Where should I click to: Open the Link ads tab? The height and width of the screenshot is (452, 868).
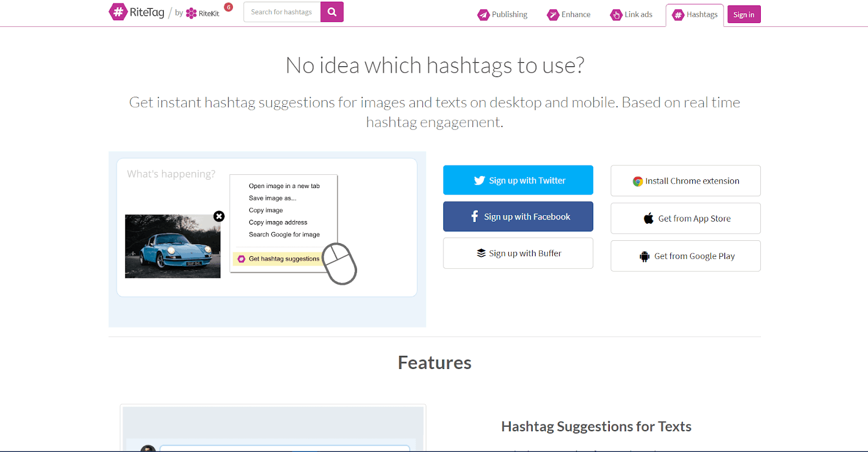631,15
